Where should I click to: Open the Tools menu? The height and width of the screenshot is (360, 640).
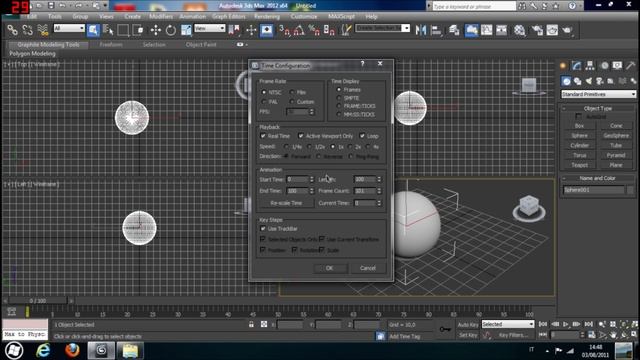point(54,17)
